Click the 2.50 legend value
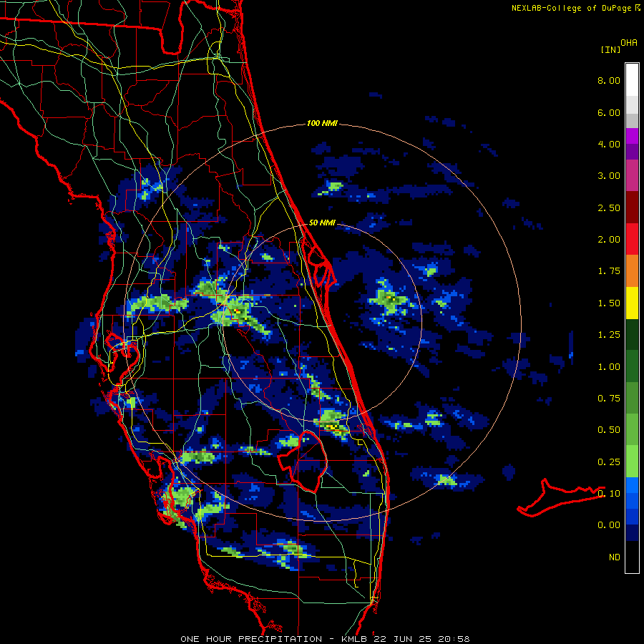Screen dimensions: 644x644 click(609, 208)
